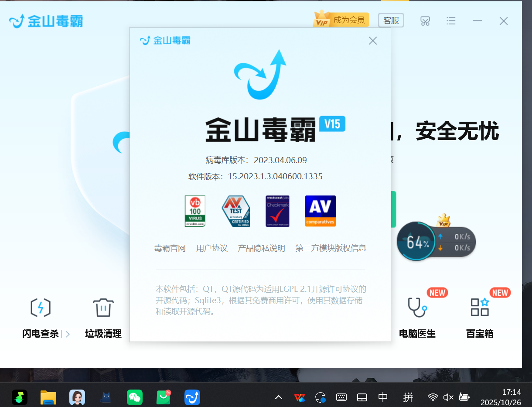Click the battery status tray icon
532x407 pixels.
click(464, 397)
